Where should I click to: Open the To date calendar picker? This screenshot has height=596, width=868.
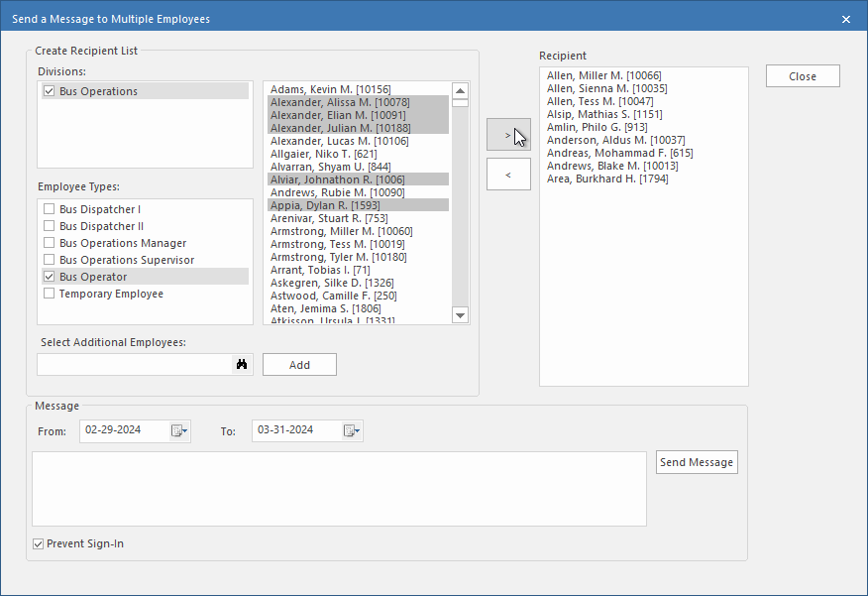351,430
